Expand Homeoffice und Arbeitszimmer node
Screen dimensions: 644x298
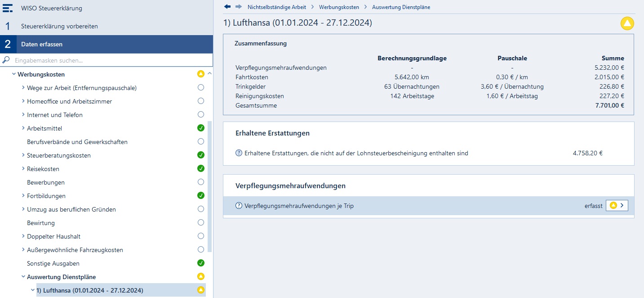[23, 101]
